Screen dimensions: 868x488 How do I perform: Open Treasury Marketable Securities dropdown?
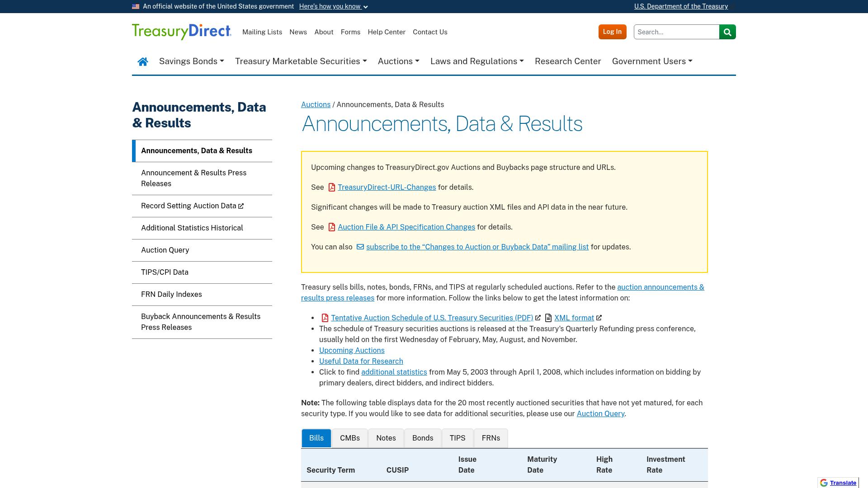pyautogui.click(x=301, y=61)
